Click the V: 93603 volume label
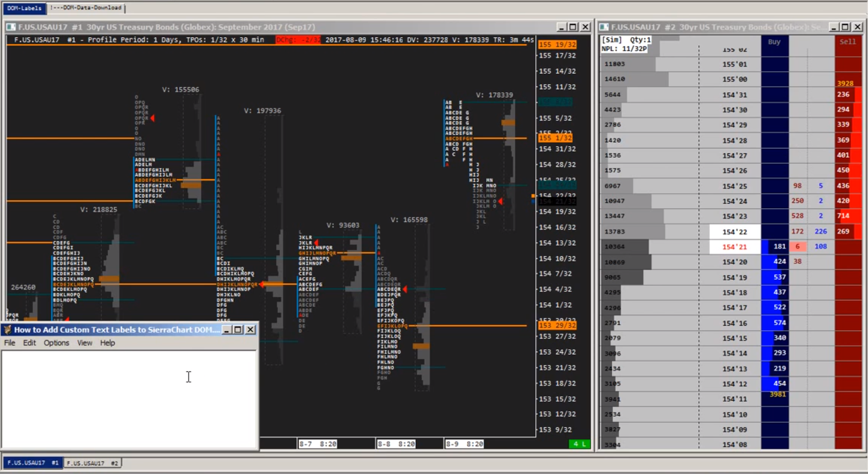This screenshot has height=474, width=868. pyautogui.click(x=343, y=225)
